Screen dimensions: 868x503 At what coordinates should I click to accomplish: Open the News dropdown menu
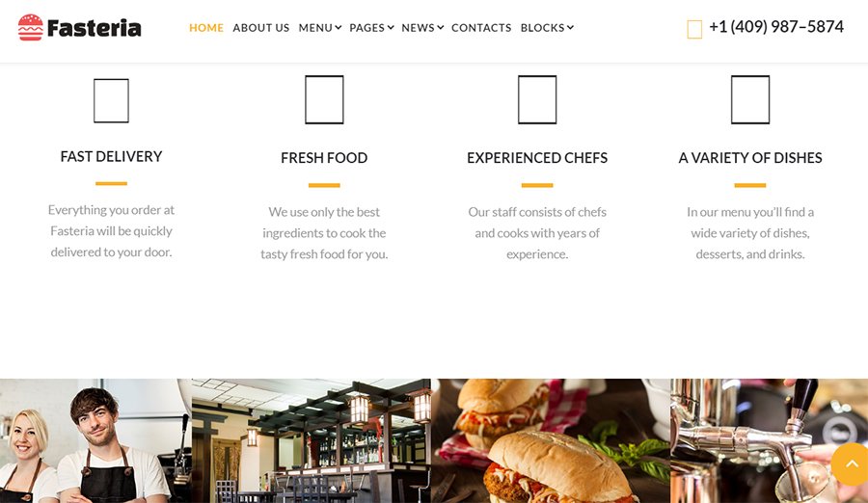tap(422, 28)
